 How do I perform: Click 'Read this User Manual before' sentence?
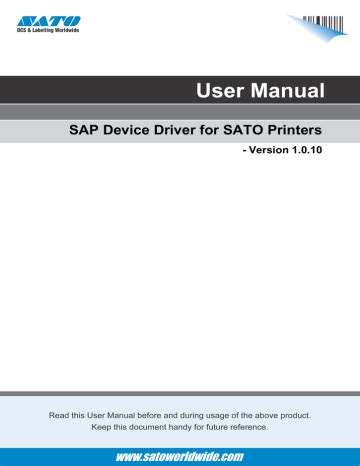(x=180, y=415)
